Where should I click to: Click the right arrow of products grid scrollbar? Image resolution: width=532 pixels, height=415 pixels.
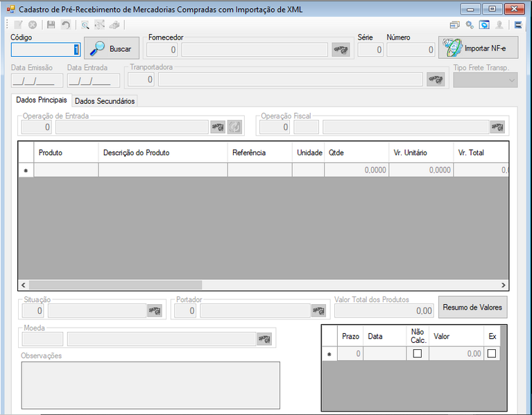coord(503,285)
